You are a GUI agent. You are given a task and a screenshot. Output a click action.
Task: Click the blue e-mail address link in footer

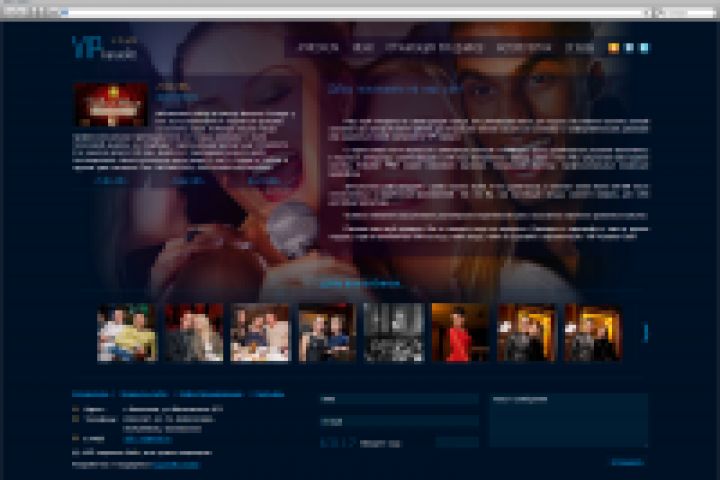click(x=148, y=440)
